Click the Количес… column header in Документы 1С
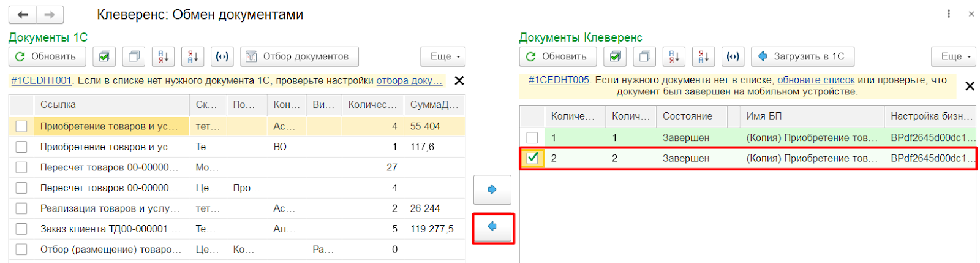 click(x=372, y=105)
